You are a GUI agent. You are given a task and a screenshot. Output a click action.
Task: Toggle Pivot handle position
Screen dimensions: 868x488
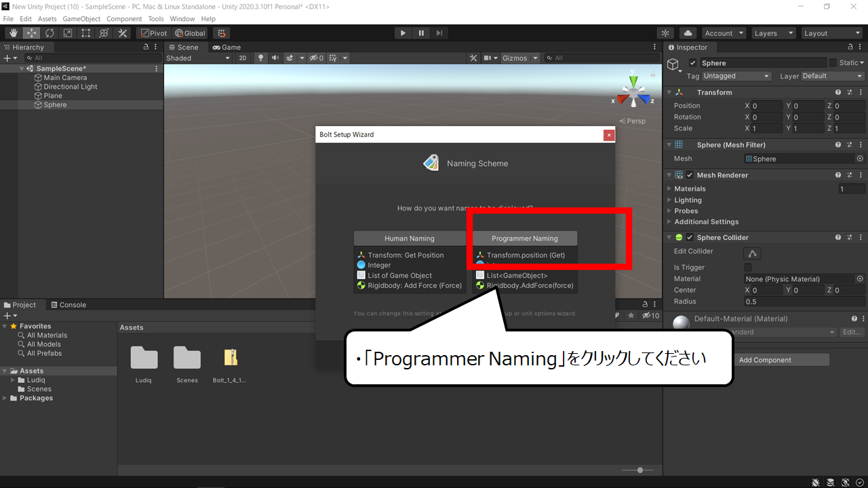(x=153, y=33)
